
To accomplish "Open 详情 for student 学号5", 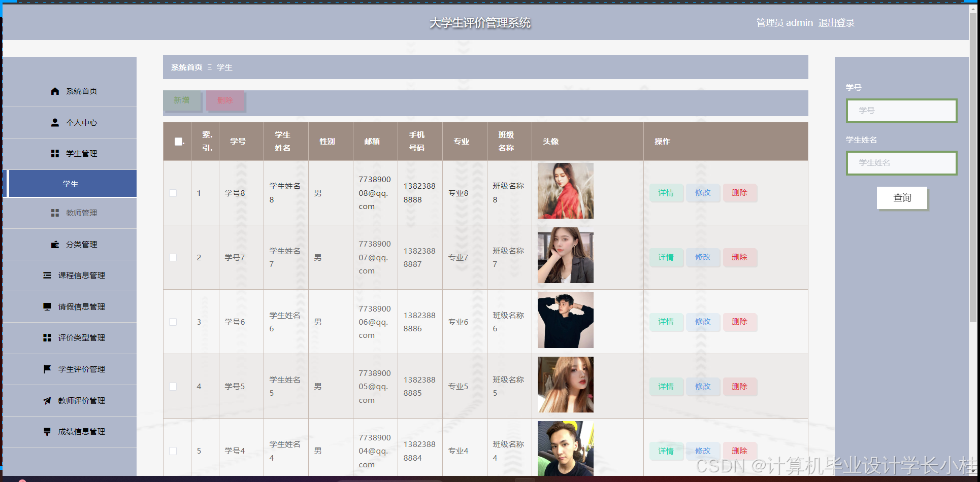I will 666,387.
